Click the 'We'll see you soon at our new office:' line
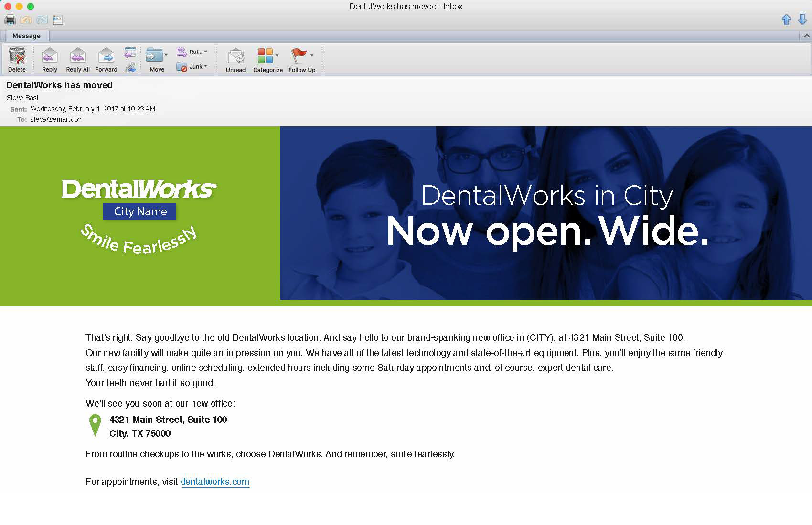Image resolution: width=812 pixels, height=525 pixels. coord(160,403)
